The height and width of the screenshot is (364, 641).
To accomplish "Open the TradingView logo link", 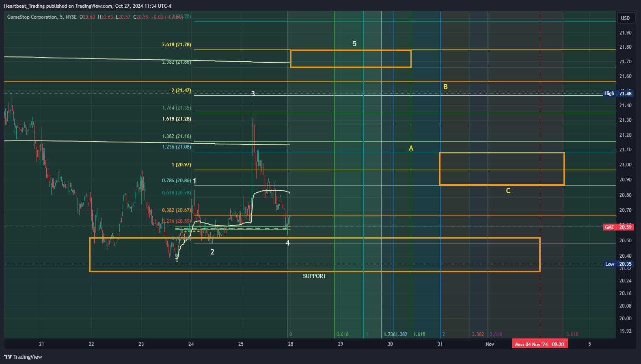I will [x=23, y=357].
